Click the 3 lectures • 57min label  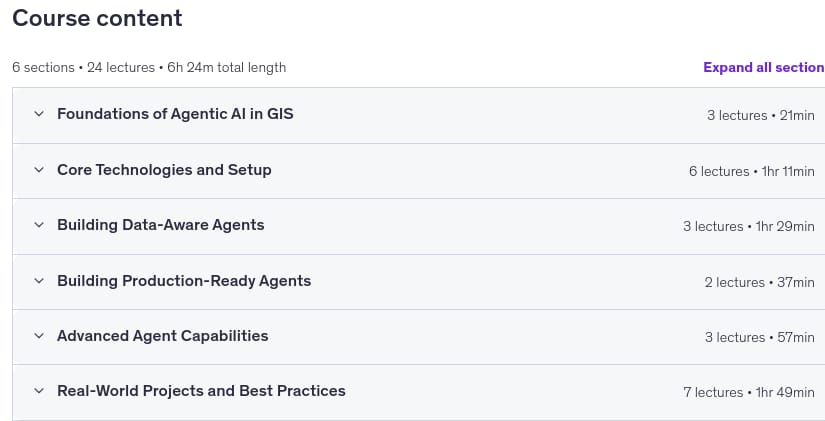[x=760, y=337]
